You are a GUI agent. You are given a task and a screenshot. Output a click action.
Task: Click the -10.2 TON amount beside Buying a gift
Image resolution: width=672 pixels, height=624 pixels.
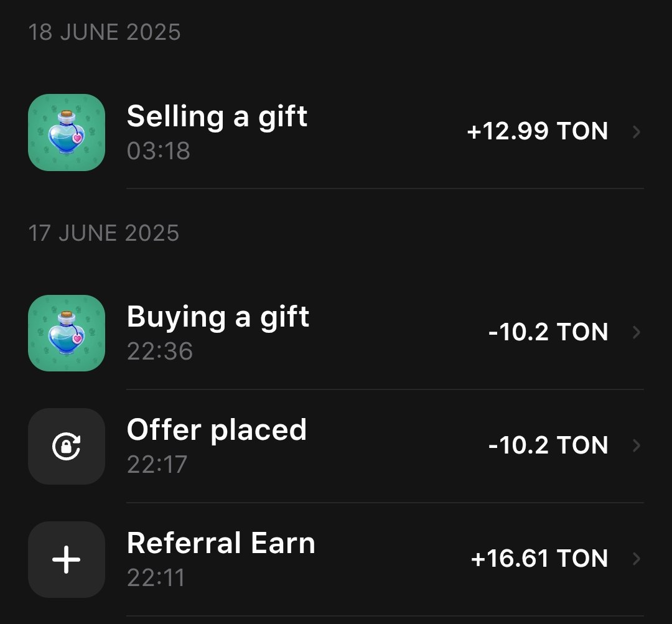point(548,332)
